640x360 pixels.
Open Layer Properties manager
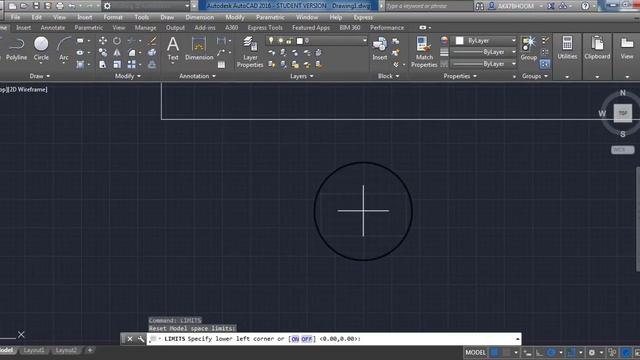[x=250, y=52]
